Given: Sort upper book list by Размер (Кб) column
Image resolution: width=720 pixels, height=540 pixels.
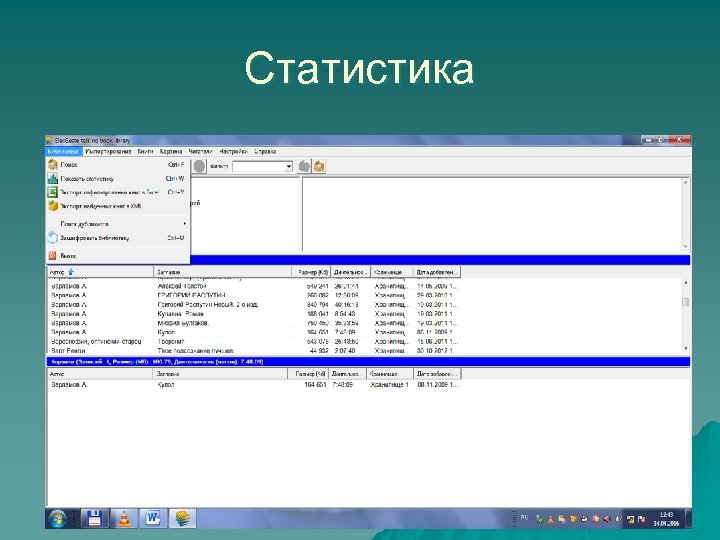Looking at the screenshot, I should [312, 272].
